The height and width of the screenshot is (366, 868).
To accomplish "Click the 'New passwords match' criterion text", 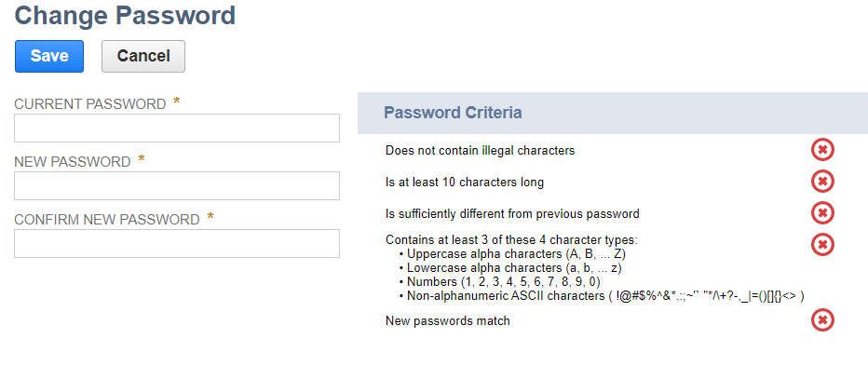I will pos(448,320).
